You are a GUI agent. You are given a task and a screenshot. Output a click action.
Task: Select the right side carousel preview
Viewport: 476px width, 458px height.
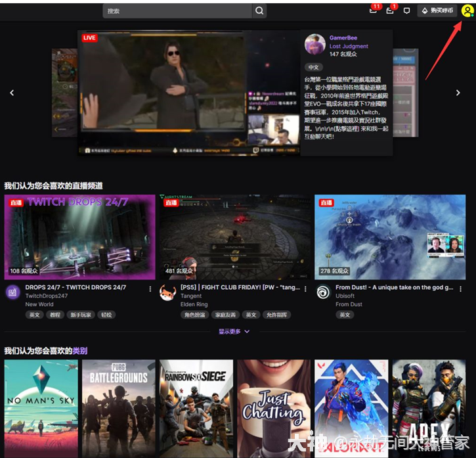point(406,93)
